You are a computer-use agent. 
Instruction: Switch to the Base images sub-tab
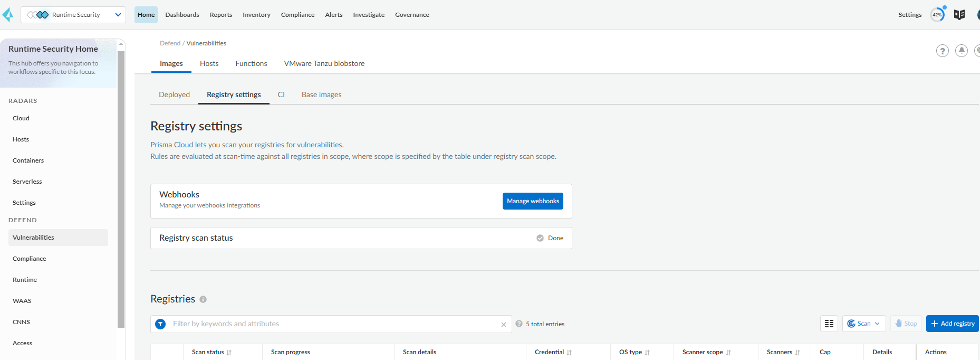[x=321, y=94]
